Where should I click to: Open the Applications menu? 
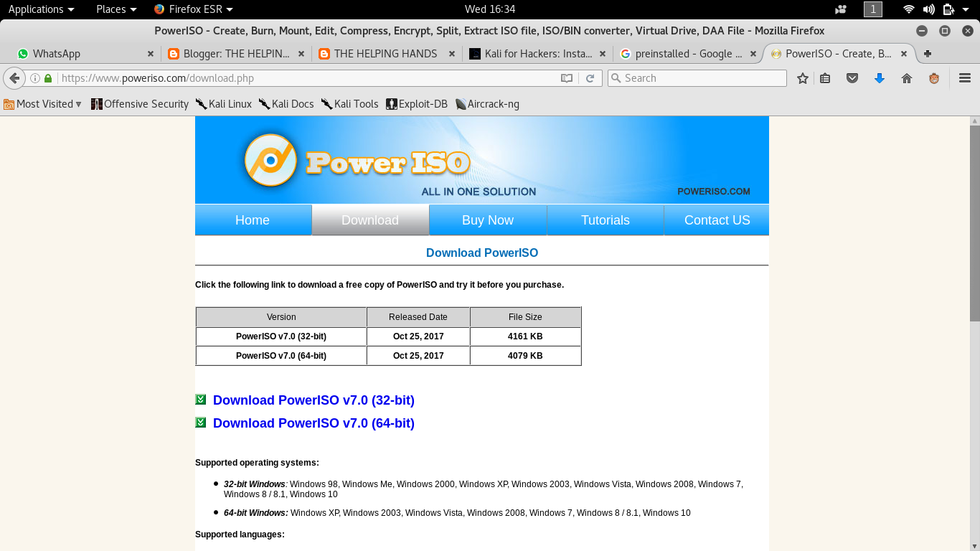(x=36, y=9)
